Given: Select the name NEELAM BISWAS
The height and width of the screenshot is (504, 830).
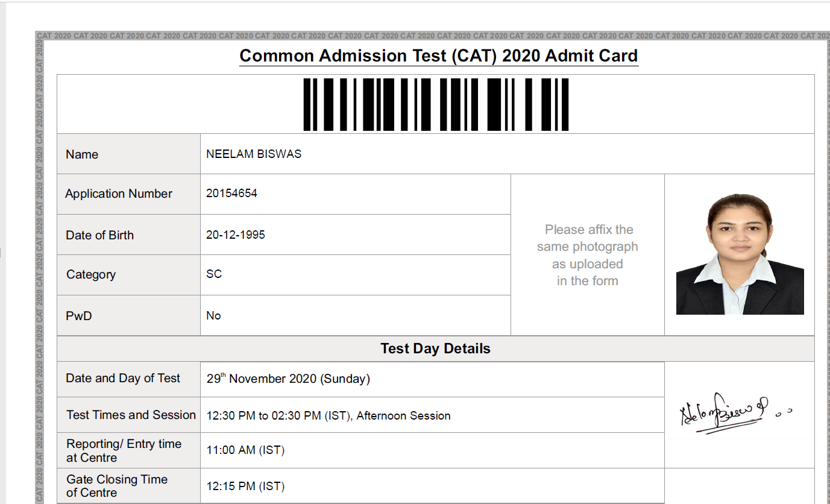Looking at the screenshot, I should pyautogui.click(x=254, y=154).
